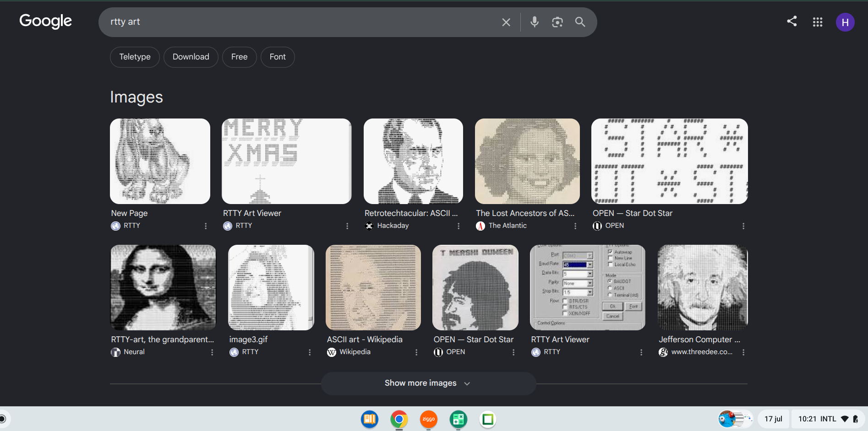The width and height of the screenshot is (868, 431).
Task: Open the green square app in the shelf
Action: [488, 419]
